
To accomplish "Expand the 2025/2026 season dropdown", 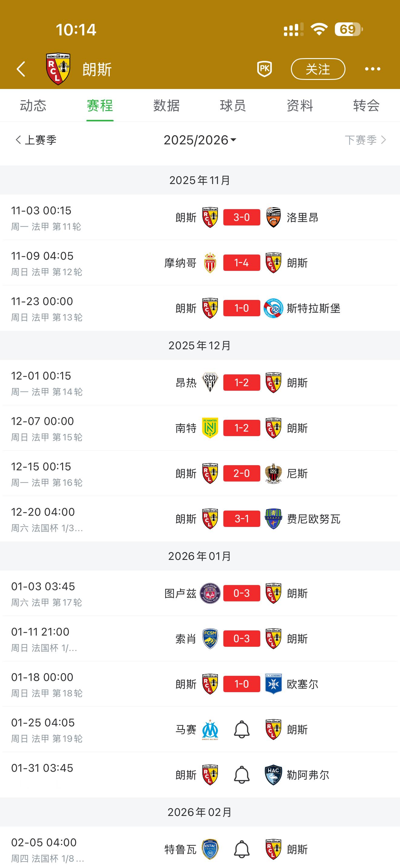I will point(200,140).
